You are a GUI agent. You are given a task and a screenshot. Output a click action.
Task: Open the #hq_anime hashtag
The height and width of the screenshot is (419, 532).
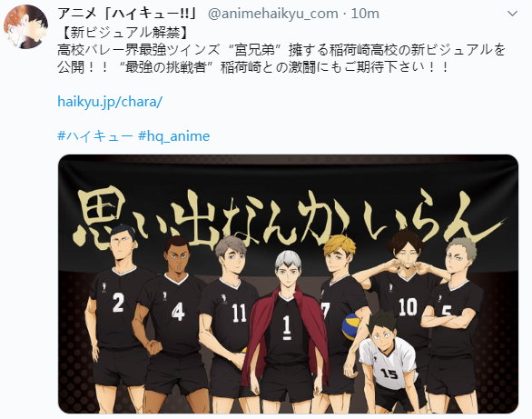point(174,136)
